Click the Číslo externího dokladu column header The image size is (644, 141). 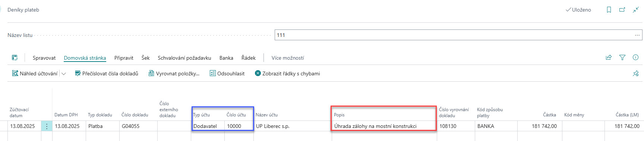[x=169, y=110]
